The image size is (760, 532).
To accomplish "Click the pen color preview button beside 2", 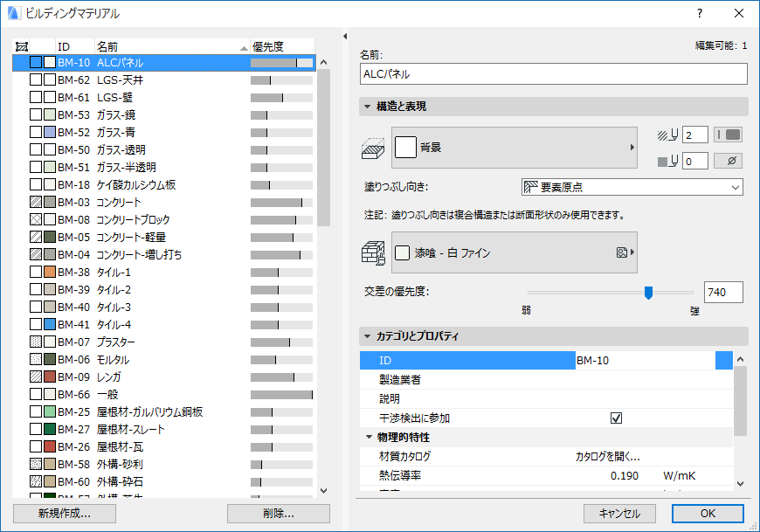I will pos(728,135).
